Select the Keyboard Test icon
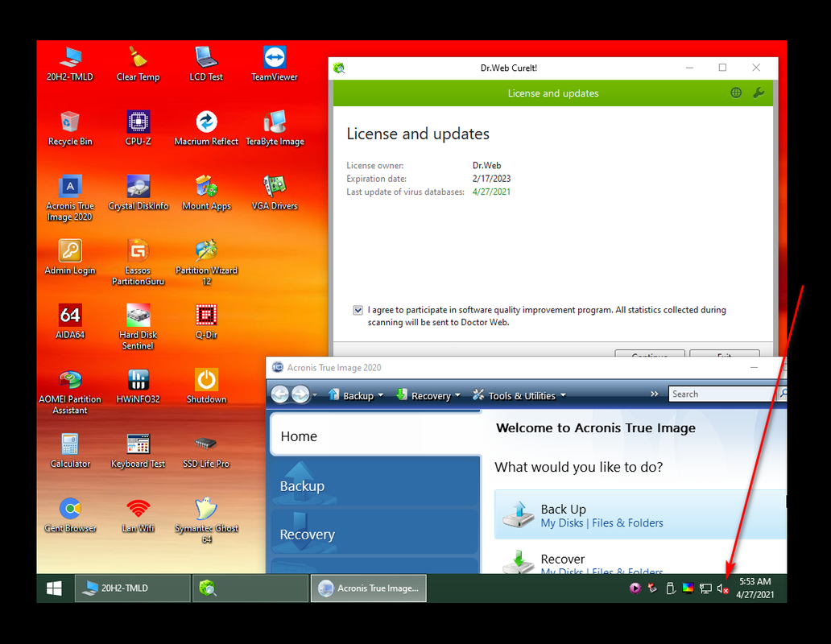 click(x=138, y=452)
